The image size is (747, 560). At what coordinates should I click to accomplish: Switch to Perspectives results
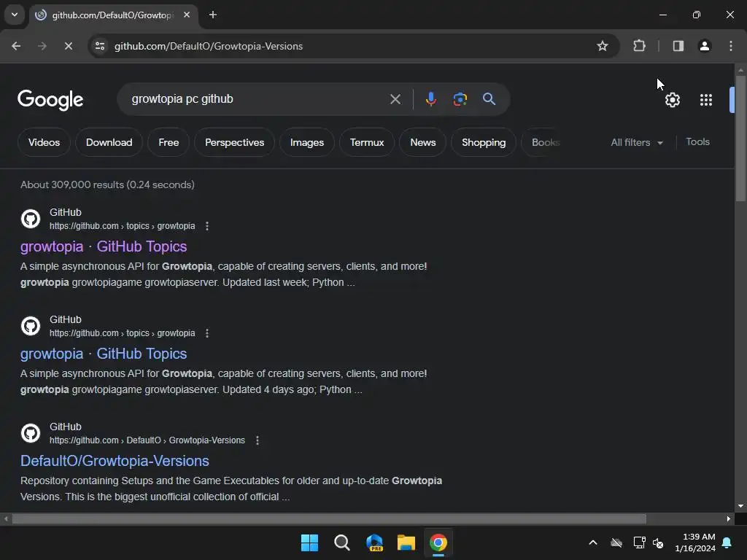point(234,142)
